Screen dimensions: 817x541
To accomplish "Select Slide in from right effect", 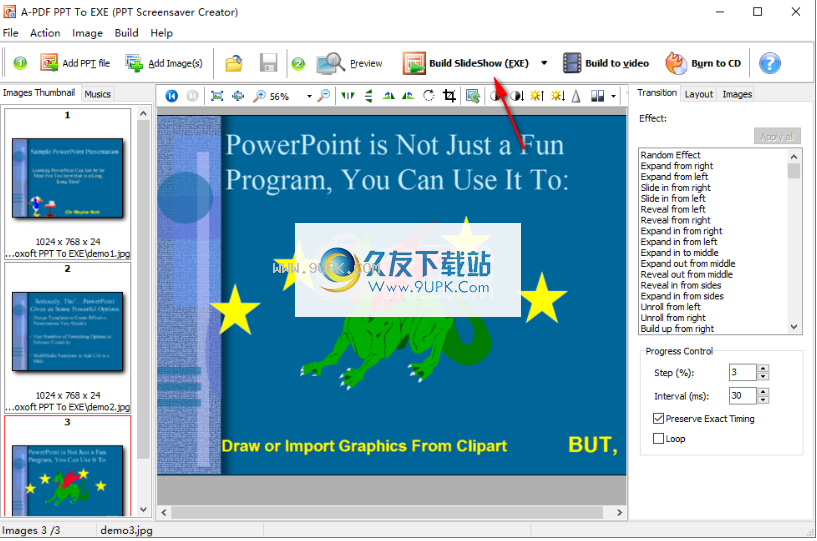I will [x=675, y=188].
